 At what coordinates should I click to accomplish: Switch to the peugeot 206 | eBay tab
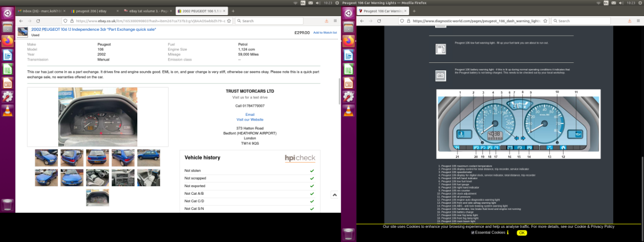point(95,11)
